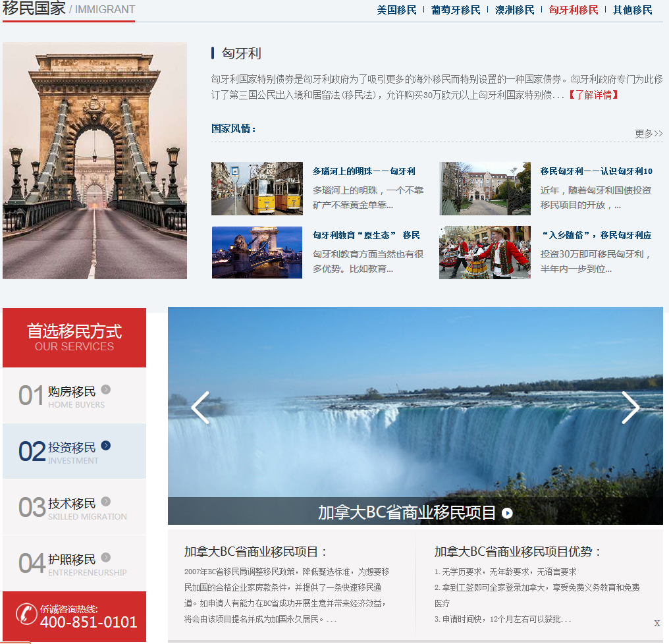669x644 pixels.
Task: Click arrow icon next to 护照移民
Action: (106, 557)
